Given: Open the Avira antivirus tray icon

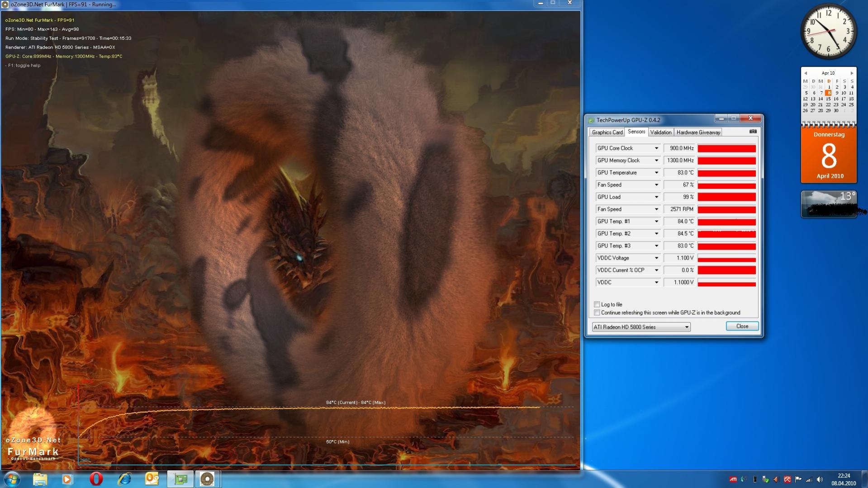Looking at the screenshot, I should pos(787,479).
